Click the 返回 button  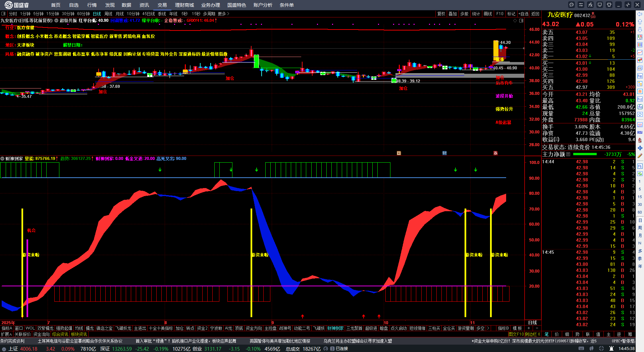[x=535, y=14]
